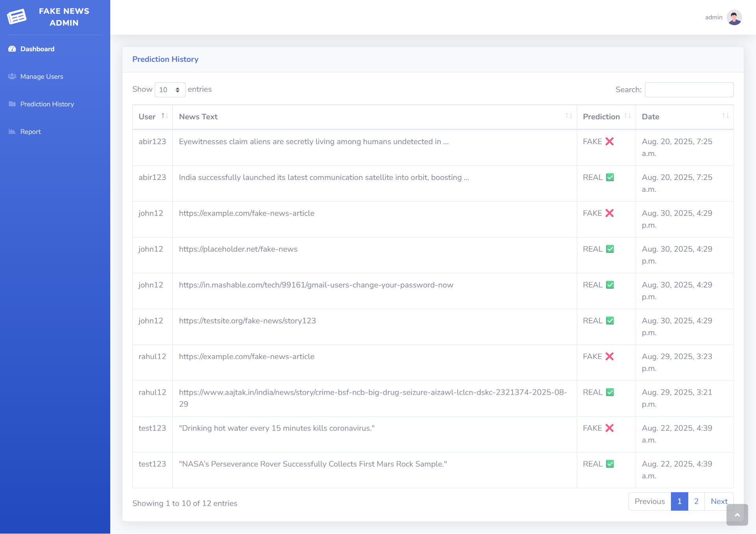756x534 pixels.
Task: Click the scroll-to-top arrow button
Action: (x=737, y=515)
